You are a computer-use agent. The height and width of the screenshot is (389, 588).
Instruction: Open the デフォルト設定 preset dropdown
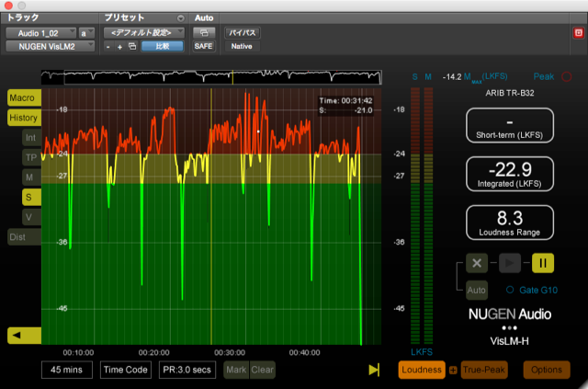tap(144, 33)
